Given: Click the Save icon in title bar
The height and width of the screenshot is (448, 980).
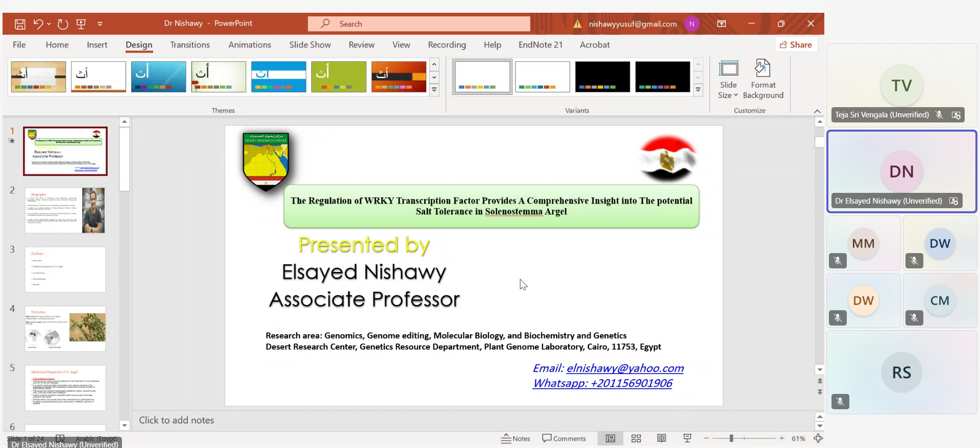Looking at the screenshot, I should [x=20, y=24].
